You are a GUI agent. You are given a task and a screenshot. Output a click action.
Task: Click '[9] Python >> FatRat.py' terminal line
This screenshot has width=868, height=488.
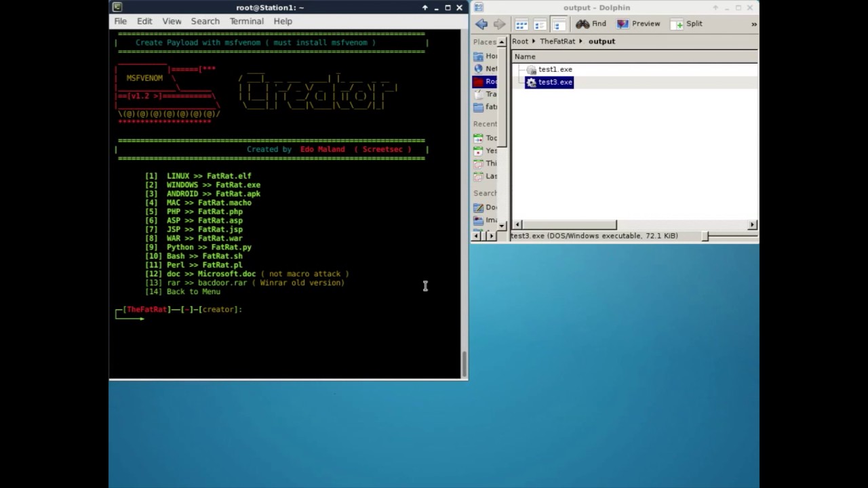[x=198, y=247]
